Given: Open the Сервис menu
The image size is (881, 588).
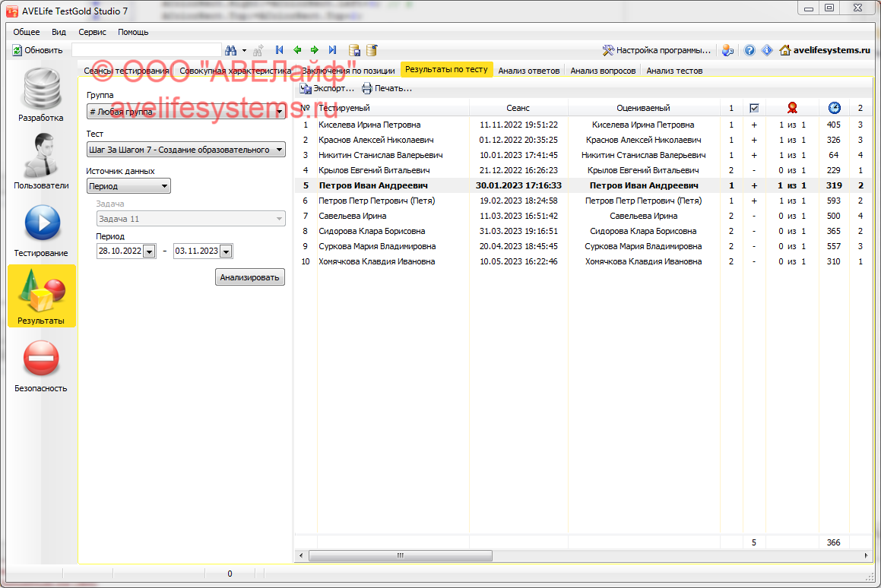Looking at the screenshot, I should [x=92, y=32].
